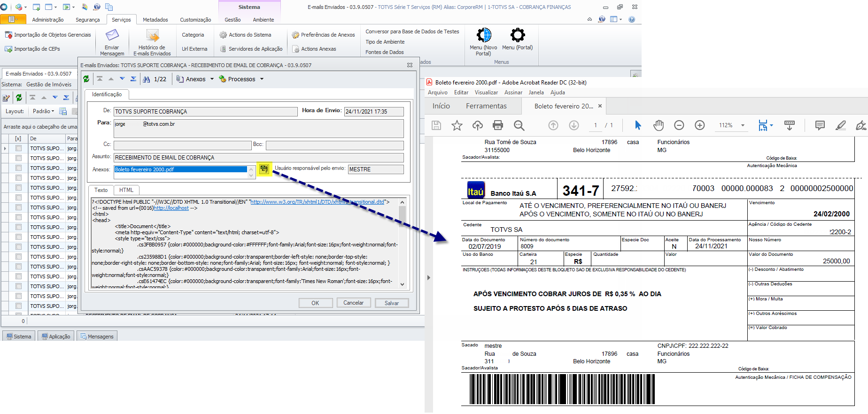The width and height of the screenshot is (868, 414).
Task: Open the Acrobat Arquivo menu
Action: click(x=438, y=92)
